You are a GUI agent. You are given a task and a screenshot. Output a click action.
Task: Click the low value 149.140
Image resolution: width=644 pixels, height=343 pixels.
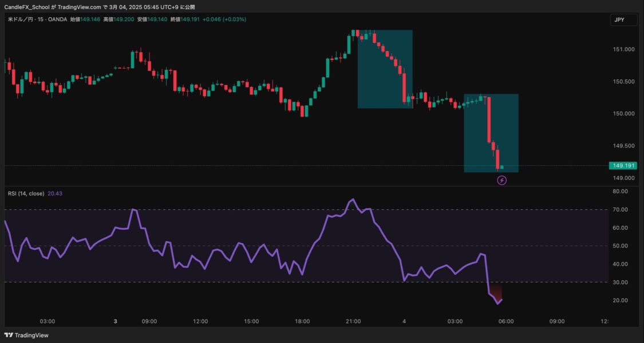pyautogui.click(x=157, y=19)
